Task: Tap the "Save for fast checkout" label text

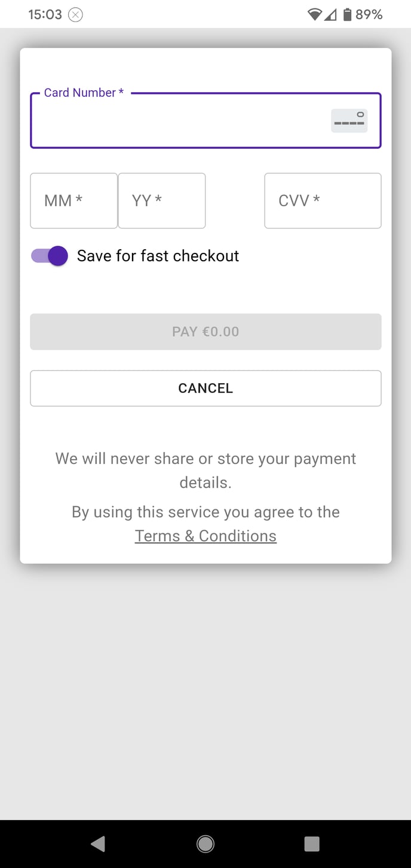Action: click(x=158, y=256)
